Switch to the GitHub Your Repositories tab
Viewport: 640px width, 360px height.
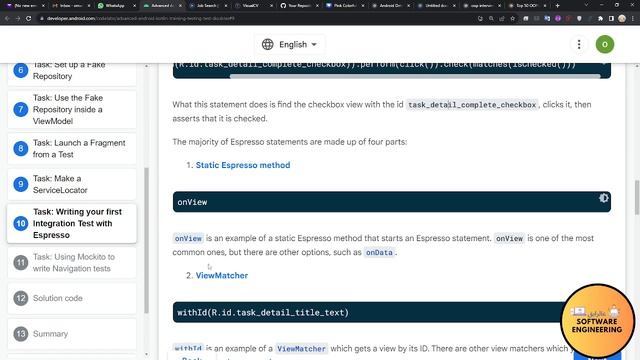pyautogui.click(x=298, y=6)
